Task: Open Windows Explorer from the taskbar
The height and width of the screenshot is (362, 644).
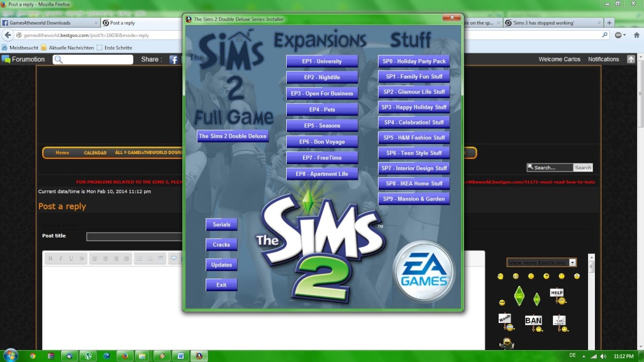Action: tap(142, 356)
